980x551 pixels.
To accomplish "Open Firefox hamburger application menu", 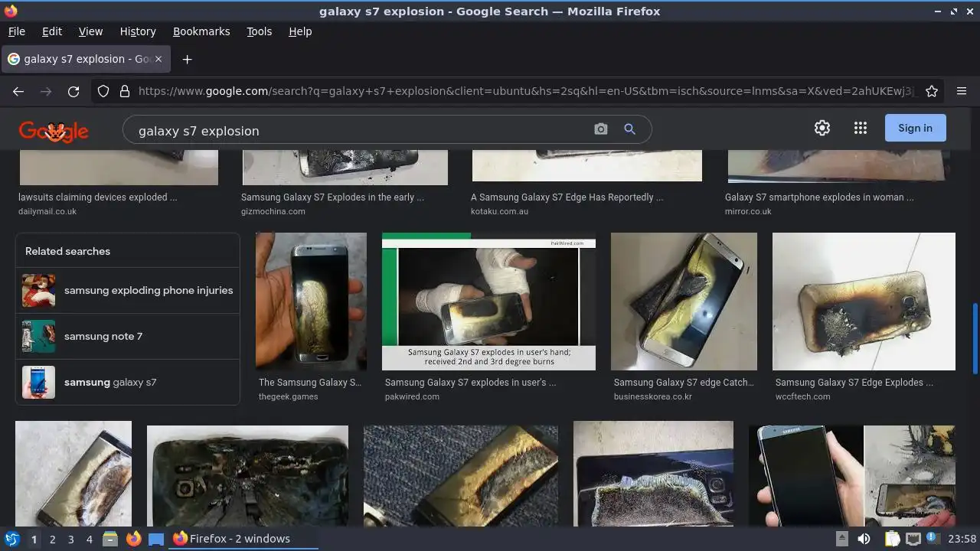I will 962,91.
